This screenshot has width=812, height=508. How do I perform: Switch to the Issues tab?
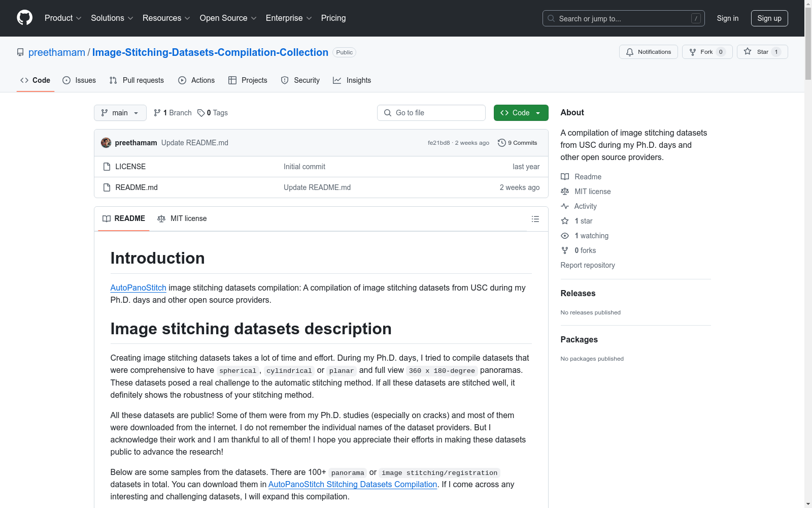[79, 80]
